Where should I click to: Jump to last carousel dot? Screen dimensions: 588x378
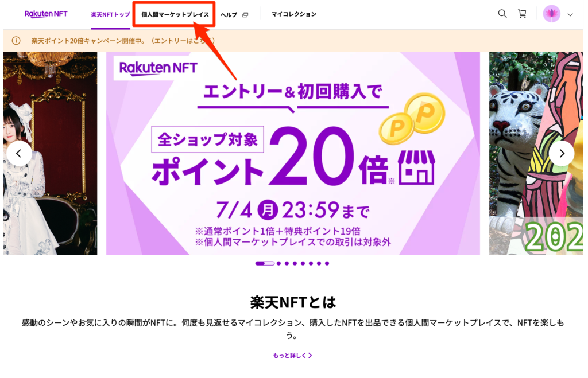point(327,263)
